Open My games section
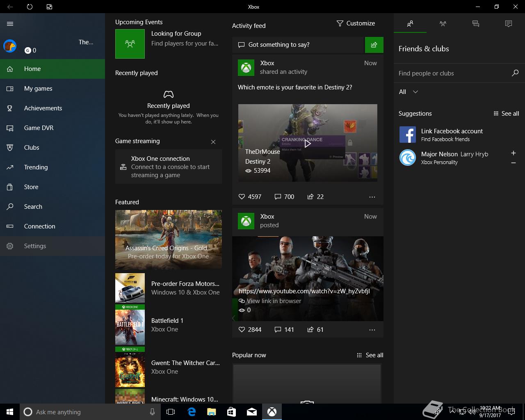 click(x=52, y=89)
